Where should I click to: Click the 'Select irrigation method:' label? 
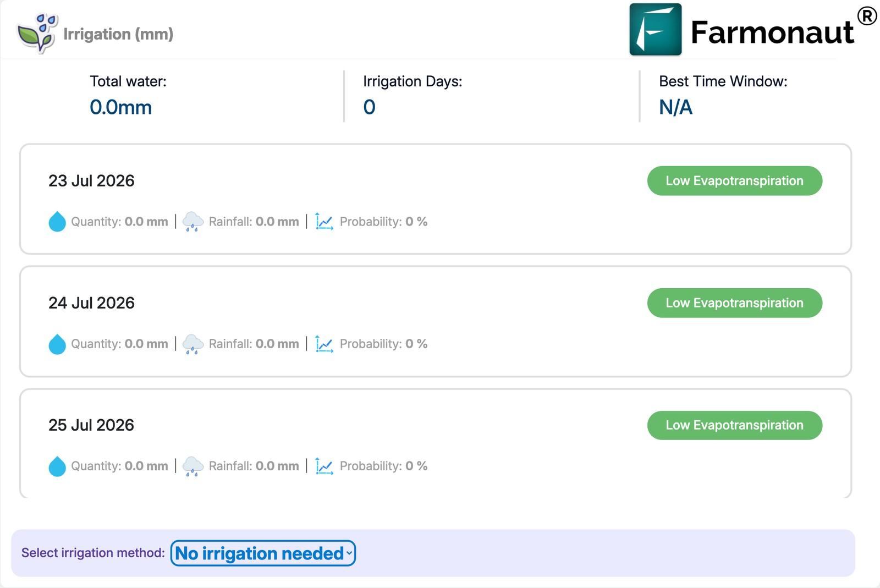[93, 553]
